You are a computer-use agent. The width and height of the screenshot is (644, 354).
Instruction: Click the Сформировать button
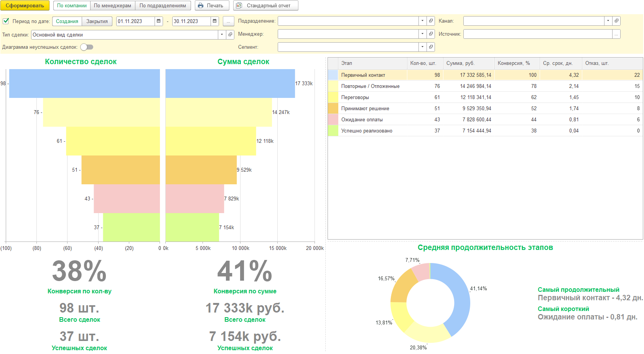click(25, 6)
